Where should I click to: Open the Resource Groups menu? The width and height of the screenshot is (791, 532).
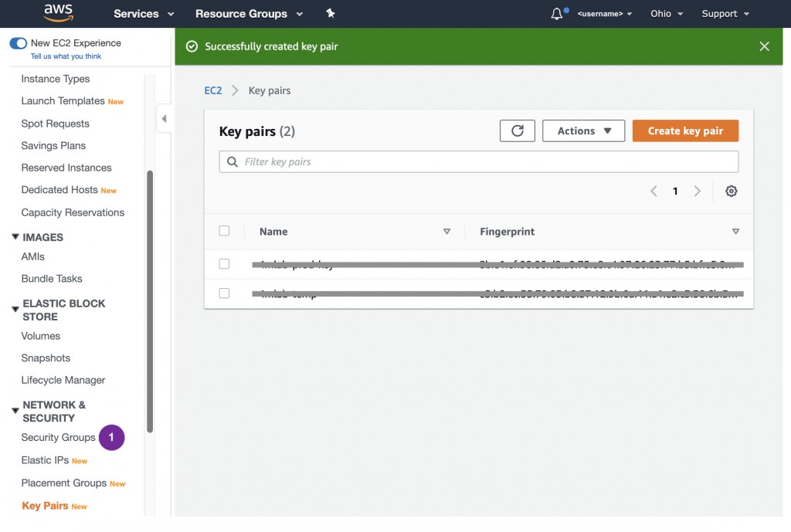[x=249, y=14]
